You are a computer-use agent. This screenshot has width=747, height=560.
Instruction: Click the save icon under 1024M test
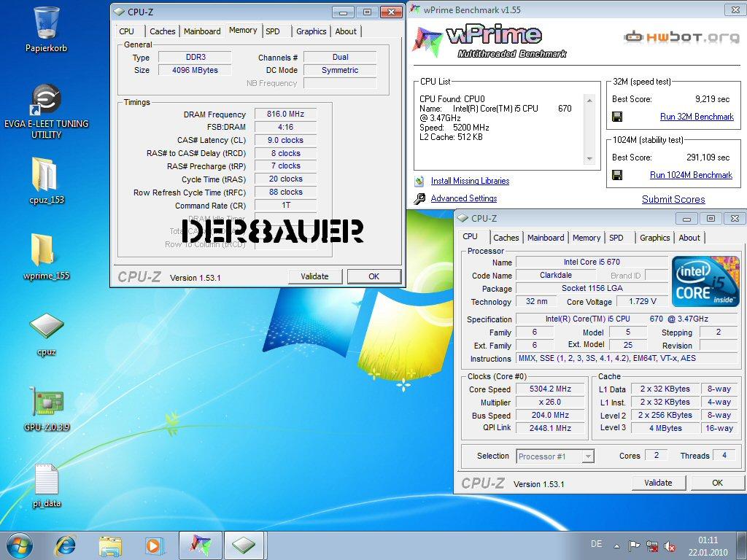click(x=617, y=175)
